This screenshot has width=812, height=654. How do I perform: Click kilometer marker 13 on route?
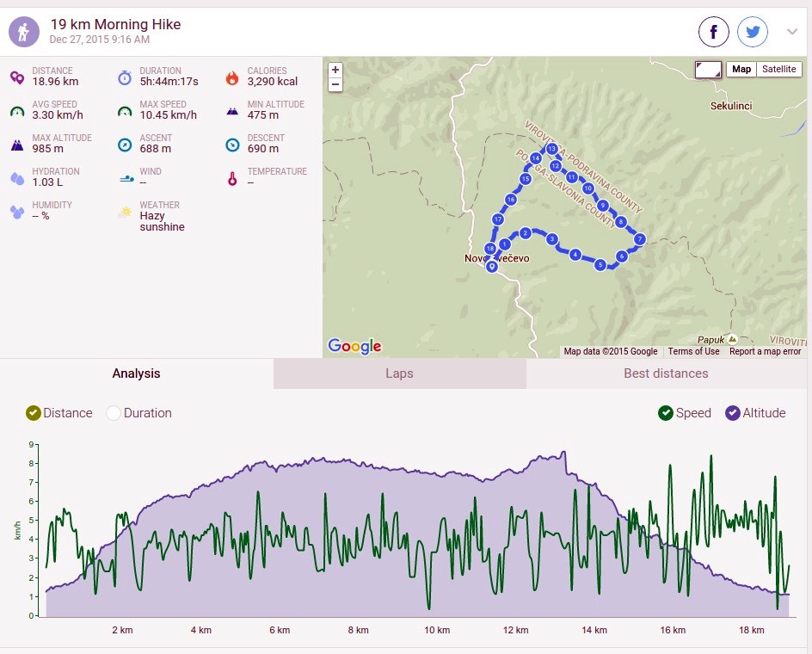(x=551, y=149)
